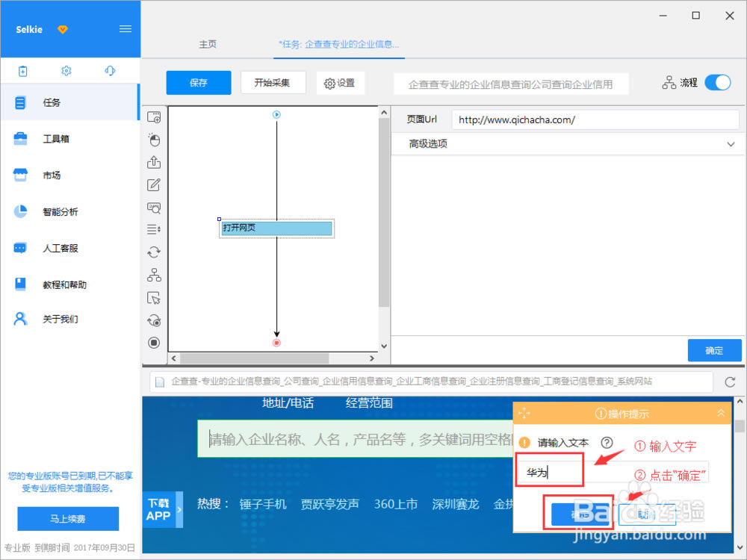Click the workflow canvas horizontal scrollbar
Screen dimensions: 747x560
[254, 358]
